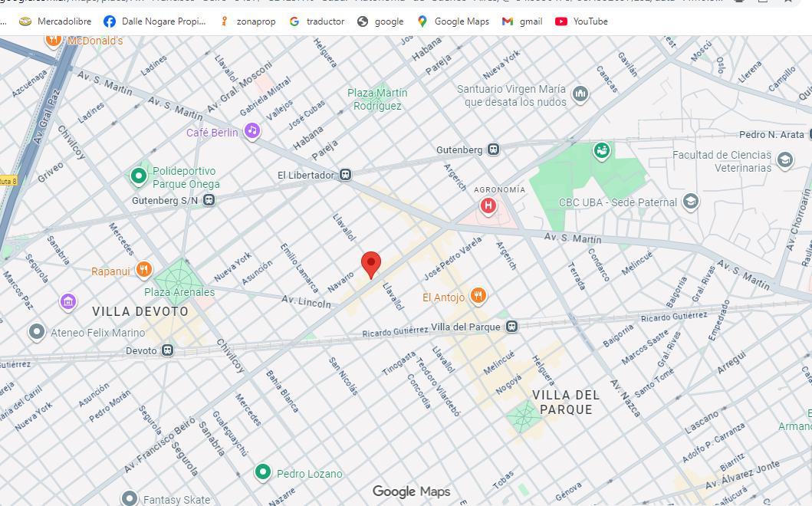Select the El Libertador station icon
The height and width of the screenshot is (506, 812).
coord(346,176)
